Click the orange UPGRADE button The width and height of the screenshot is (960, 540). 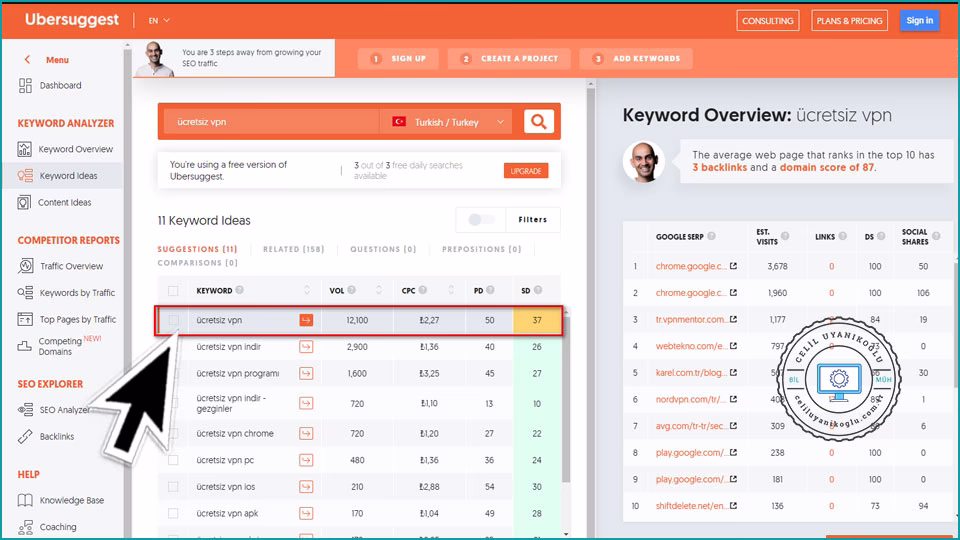(526, 171)
